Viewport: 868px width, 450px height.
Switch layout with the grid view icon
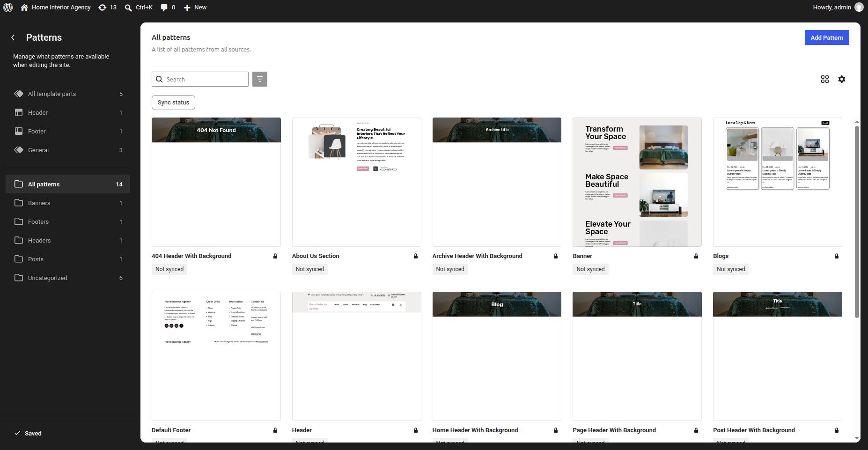pyautogui.click(x=825, y=79)
